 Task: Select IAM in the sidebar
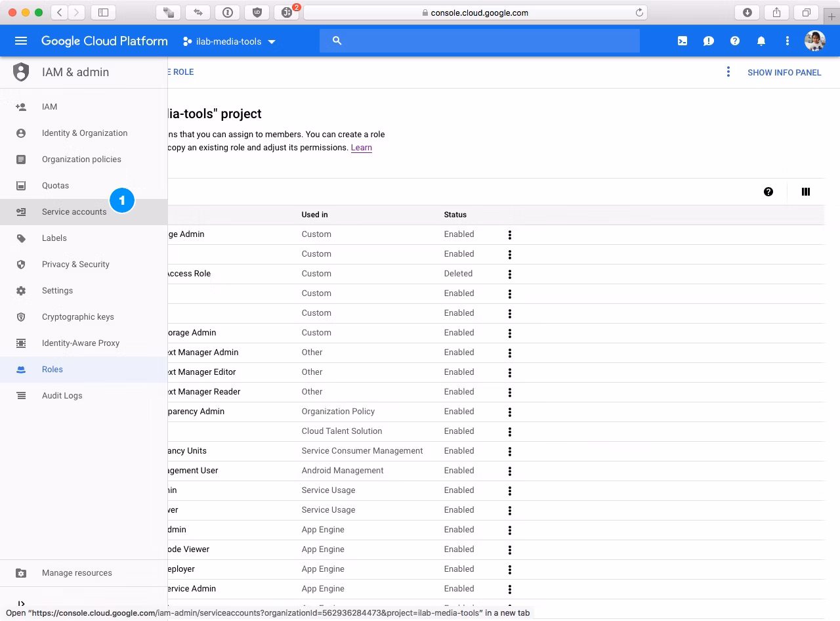84,106
